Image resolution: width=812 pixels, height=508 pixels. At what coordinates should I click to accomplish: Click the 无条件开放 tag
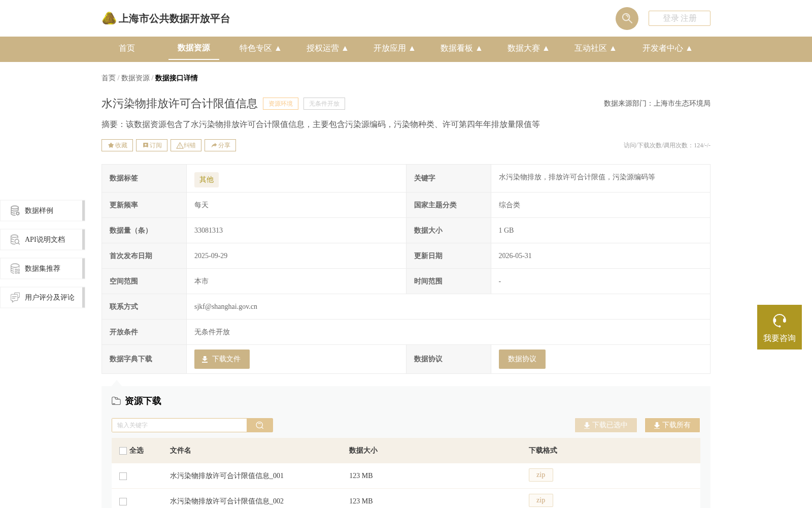click(x=324, y=104)
